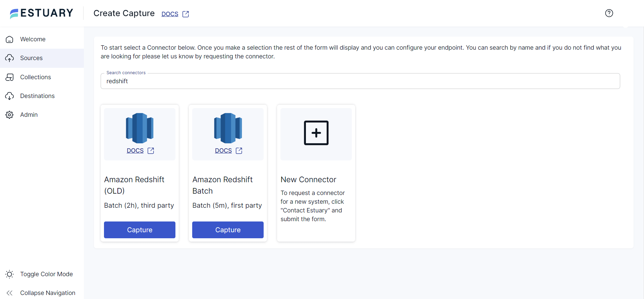Open DOCS for Amazon Redshift Batch
Image resolution: width=644 pixels, height=299 pixels.
click(223, 151)
